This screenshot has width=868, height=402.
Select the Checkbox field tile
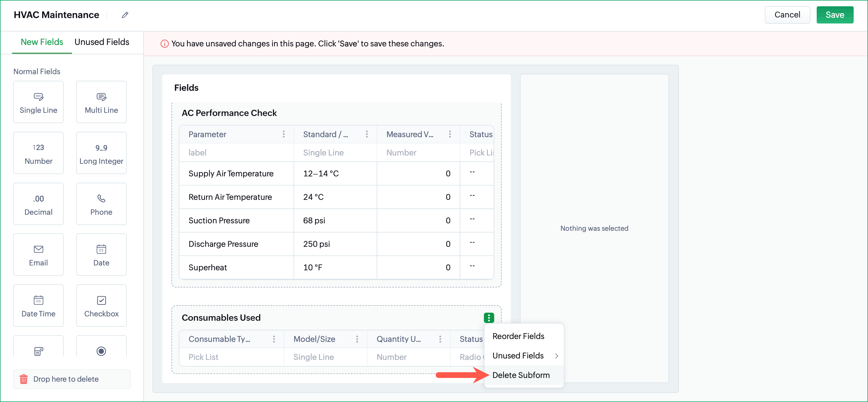tap(101, 306)
